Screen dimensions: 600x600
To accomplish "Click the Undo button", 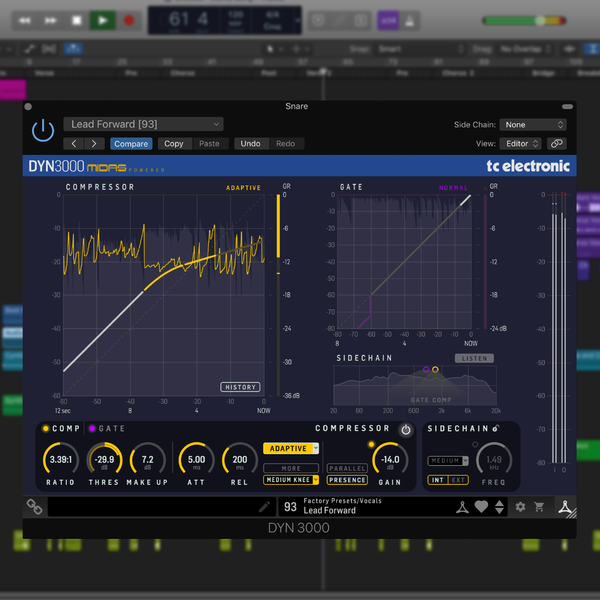I will [251, 144].
